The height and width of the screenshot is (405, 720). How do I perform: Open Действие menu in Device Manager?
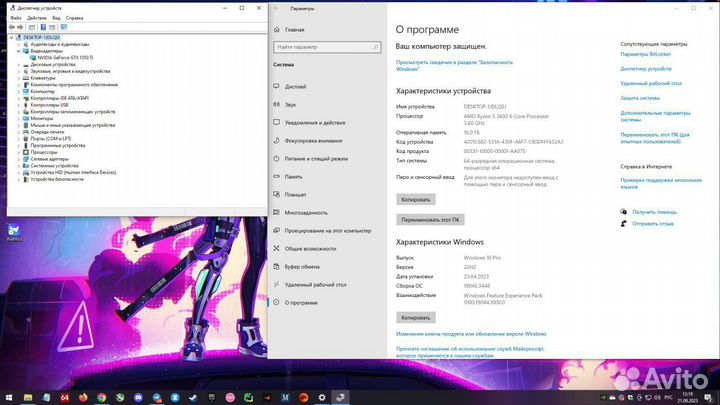pyautogui.click(x=36, y=18)
